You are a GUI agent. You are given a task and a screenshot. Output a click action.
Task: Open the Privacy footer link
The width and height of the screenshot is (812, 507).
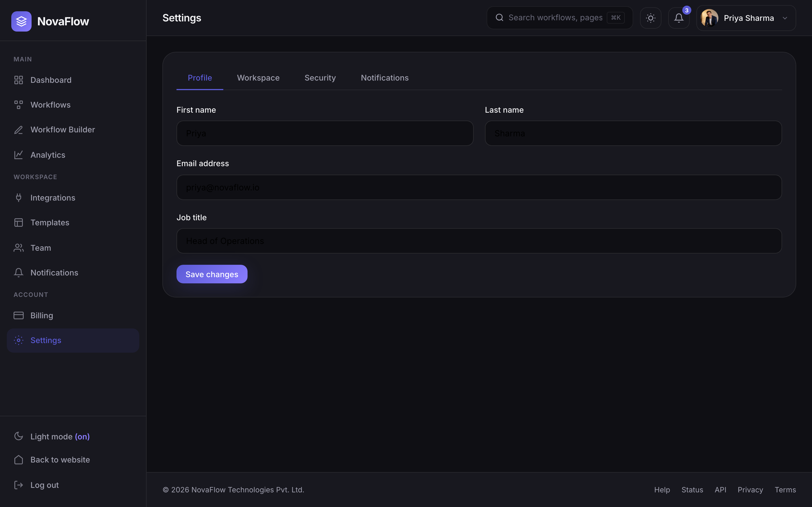click(750, 490)
